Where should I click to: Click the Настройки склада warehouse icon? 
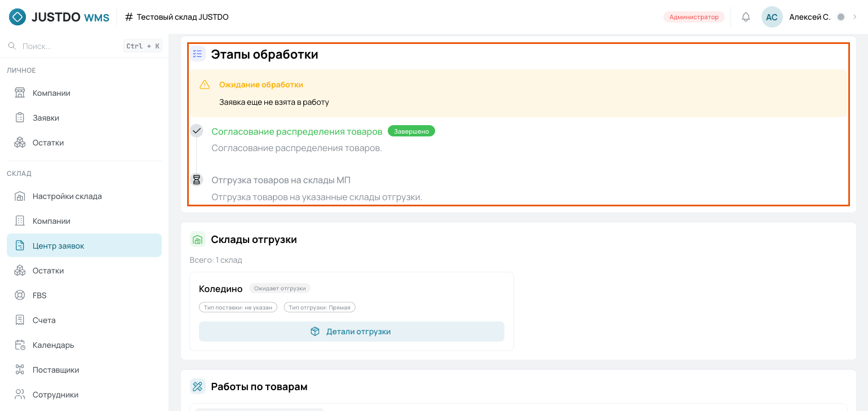(20, 196)
